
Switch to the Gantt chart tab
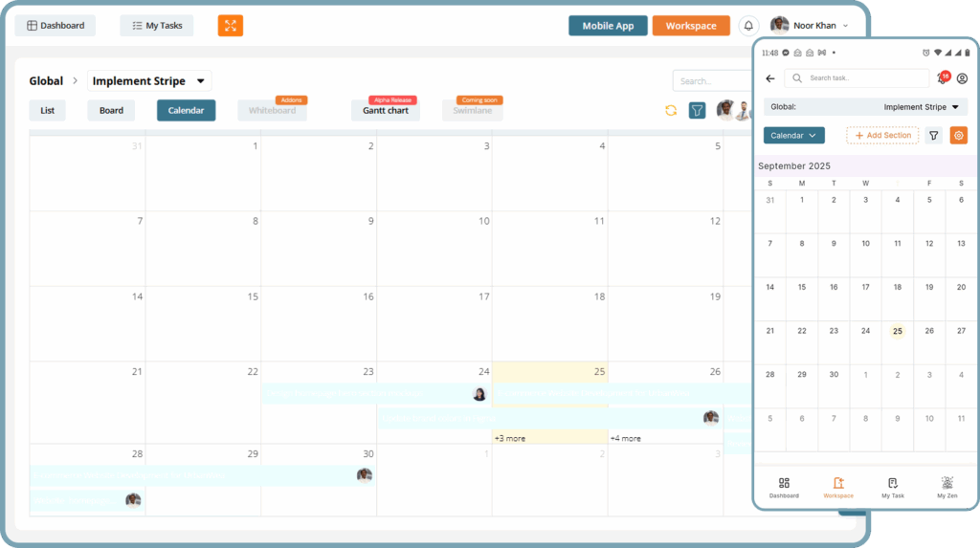[386, 111]
